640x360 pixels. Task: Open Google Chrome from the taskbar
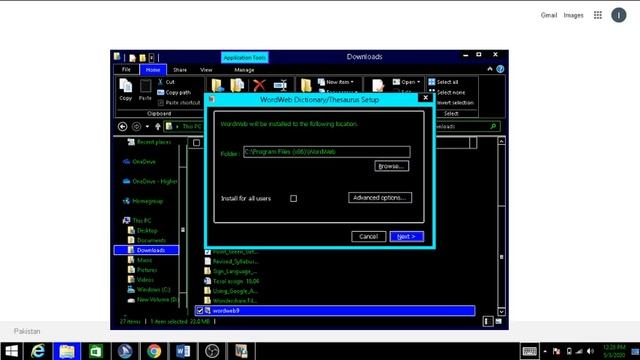tap(154, 351)
